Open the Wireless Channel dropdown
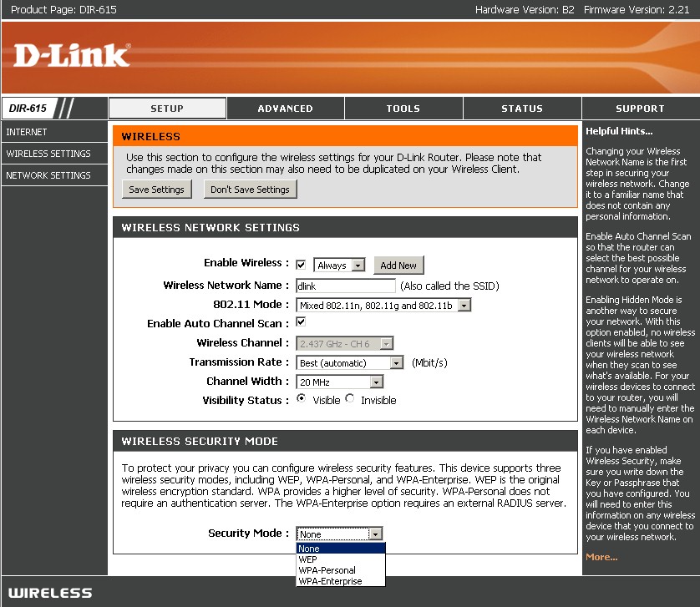The width and height of the screenshot is (700, 607). (345, 344)
